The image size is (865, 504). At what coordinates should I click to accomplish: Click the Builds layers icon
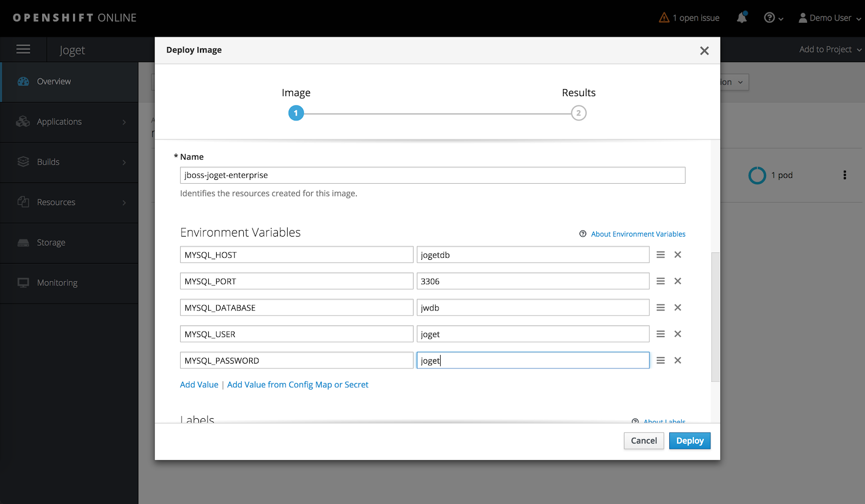[x=23, y=162]
